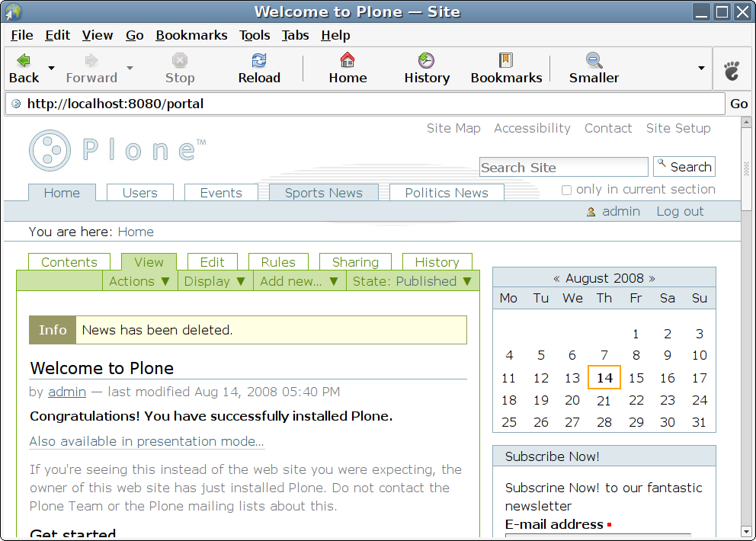
Task: Click the GNOME foot icon
Action: coord(732,71)
